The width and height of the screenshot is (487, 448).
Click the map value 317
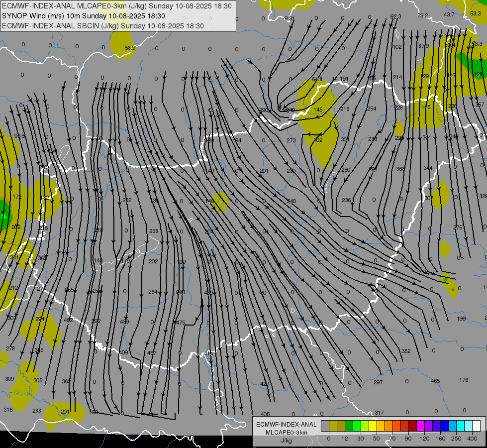(x=379, y=413)
